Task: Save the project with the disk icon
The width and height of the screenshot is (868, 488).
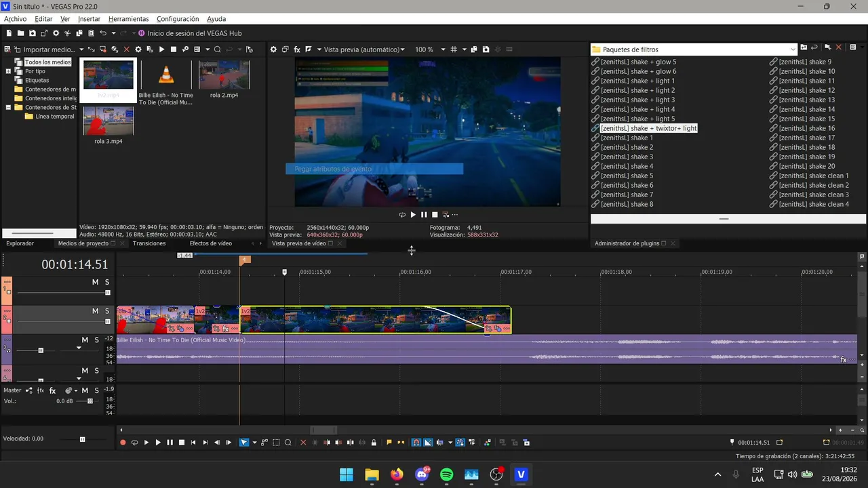Action: point(33,33)
